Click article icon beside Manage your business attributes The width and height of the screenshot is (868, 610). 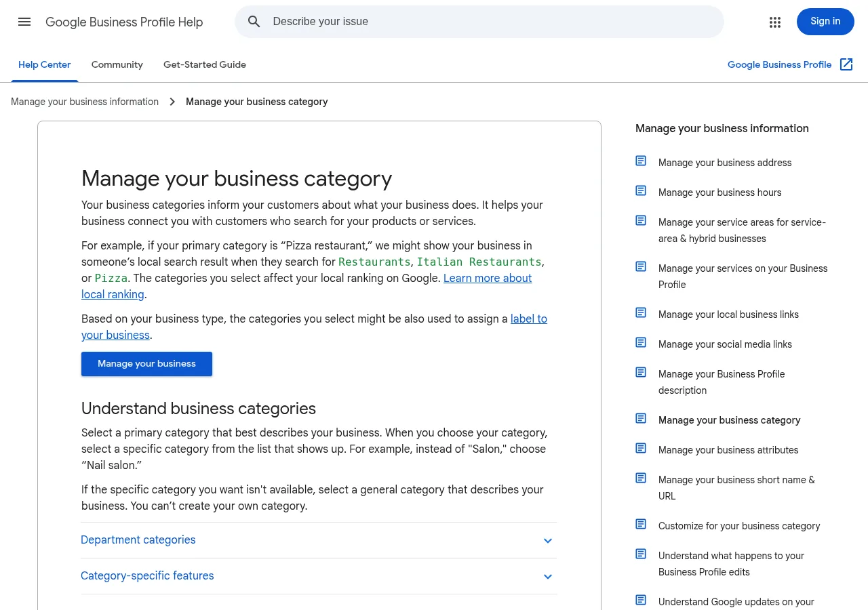point(641,448)
